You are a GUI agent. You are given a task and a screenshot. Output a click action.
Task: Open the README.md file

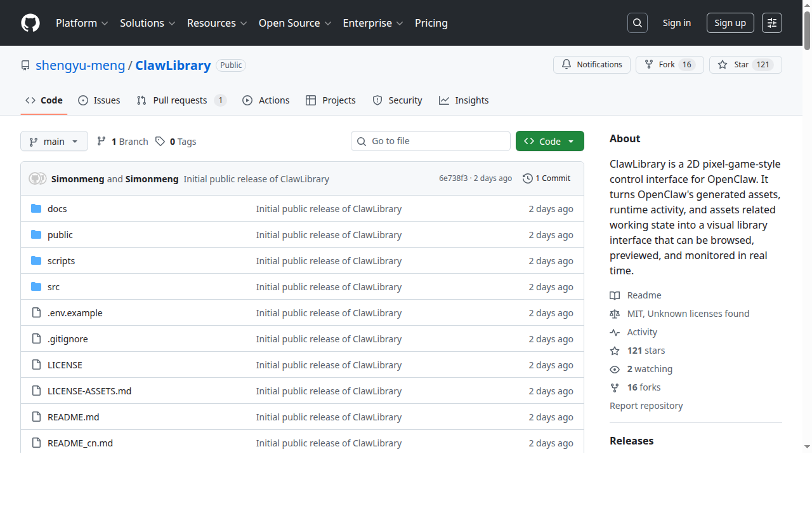pyautogui.click(x=74, y=417)
